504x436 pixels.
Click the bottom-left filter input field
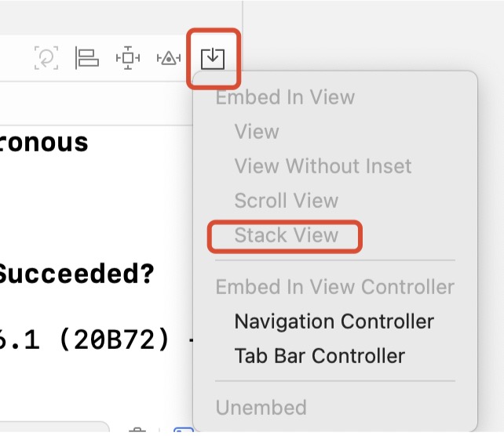(x=55, y=430)
